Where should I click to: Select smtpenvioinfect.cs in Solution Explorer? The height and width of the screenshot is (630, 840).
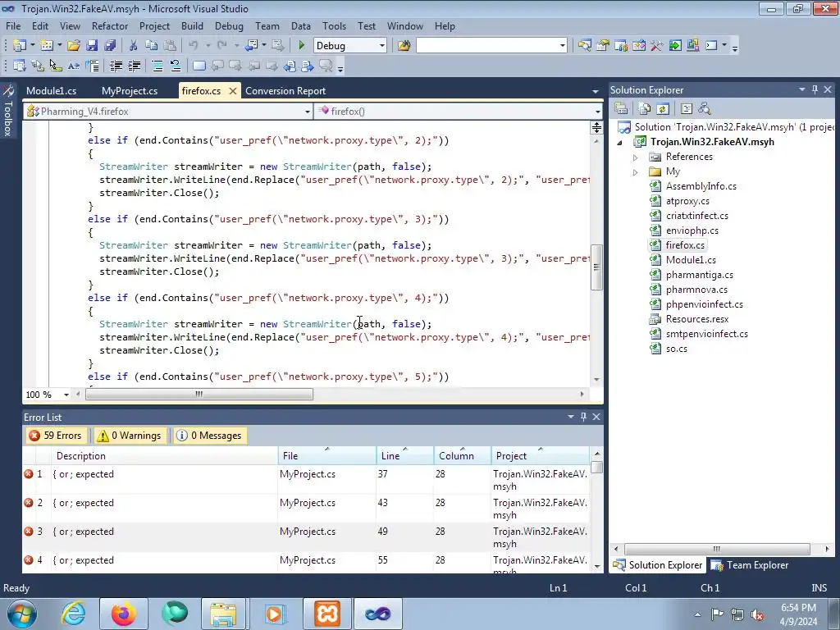pos(706,334)
